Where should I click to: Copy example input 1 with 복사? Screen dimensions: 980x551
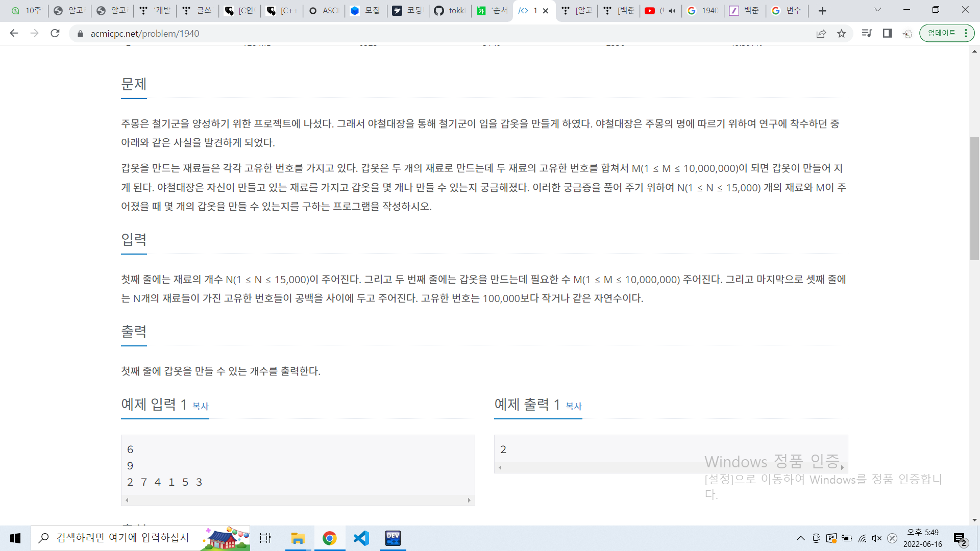[x=201, y=406]
